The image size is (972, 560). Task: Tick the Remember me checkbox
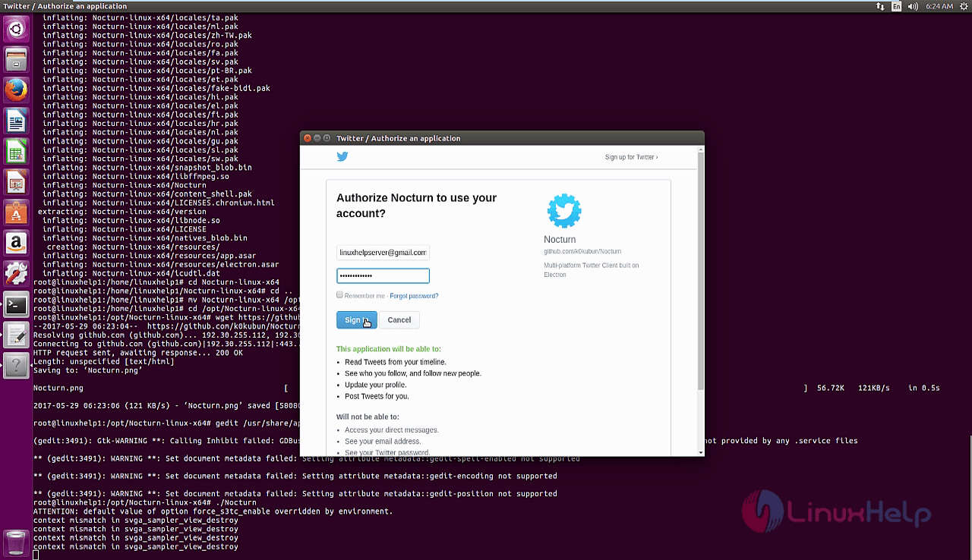(339, 295)
